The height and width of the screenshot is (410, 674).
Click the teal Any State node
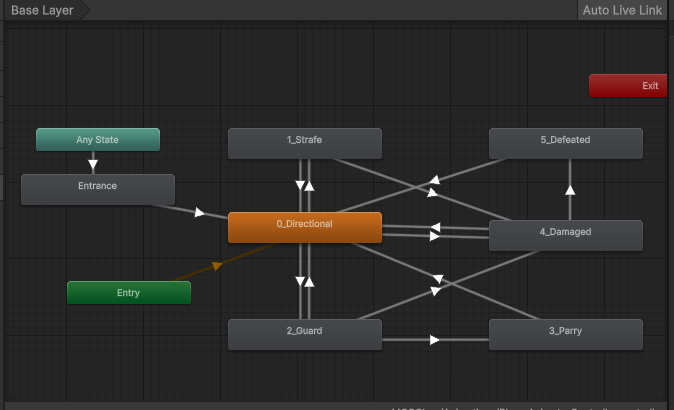98,140
